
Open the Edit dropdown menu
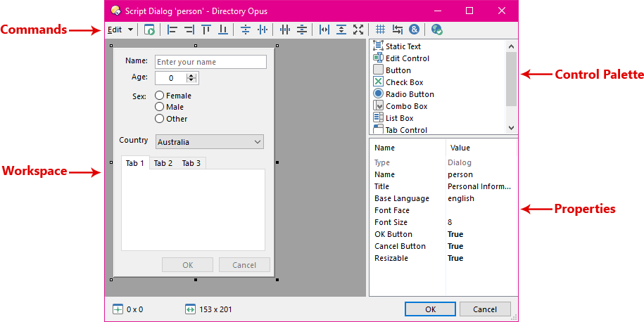click(x=120, y=30)
